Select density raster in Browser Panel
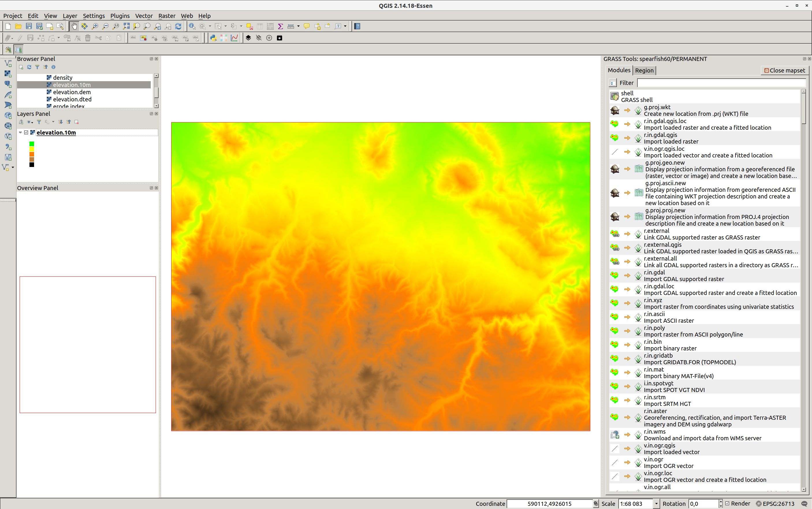 (63, 77)
